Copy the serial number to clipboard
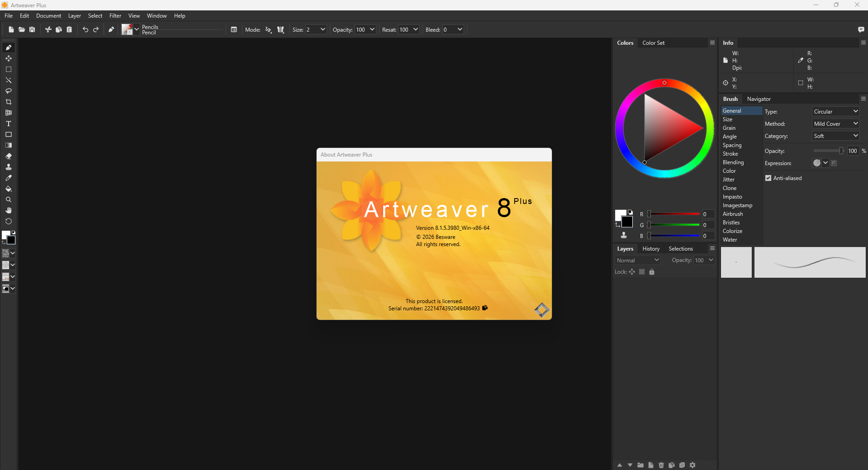Image resolution: width=868 pixels, height=470 pixels. pyautogui.click(x=485, y=308)
